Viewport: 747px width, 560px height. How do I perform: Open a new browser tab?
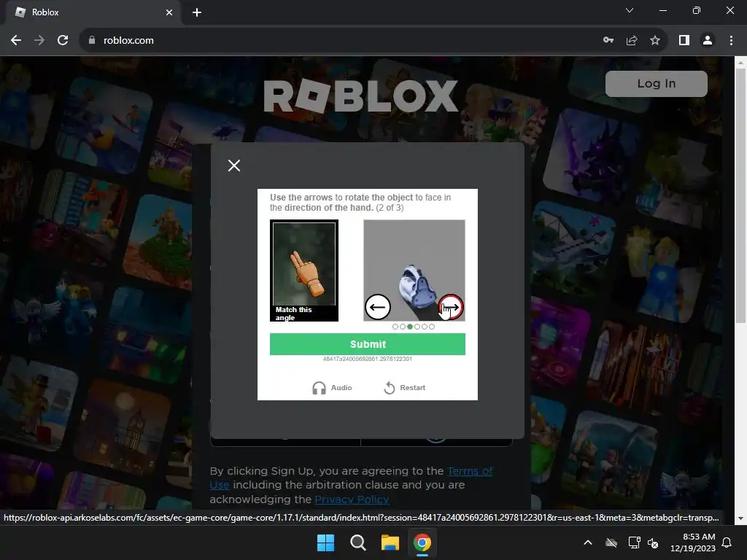pyautogui.click(x=197, y=12)
